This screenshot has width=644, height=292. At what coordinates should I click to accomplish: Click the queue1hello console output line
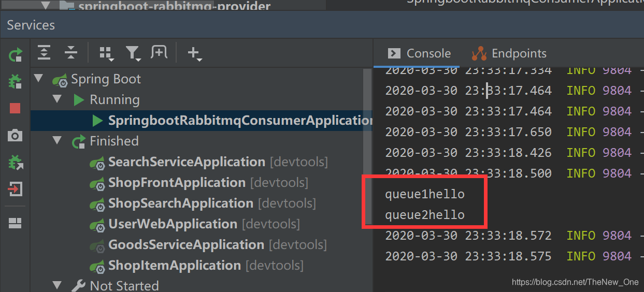(x=425, y=194)
